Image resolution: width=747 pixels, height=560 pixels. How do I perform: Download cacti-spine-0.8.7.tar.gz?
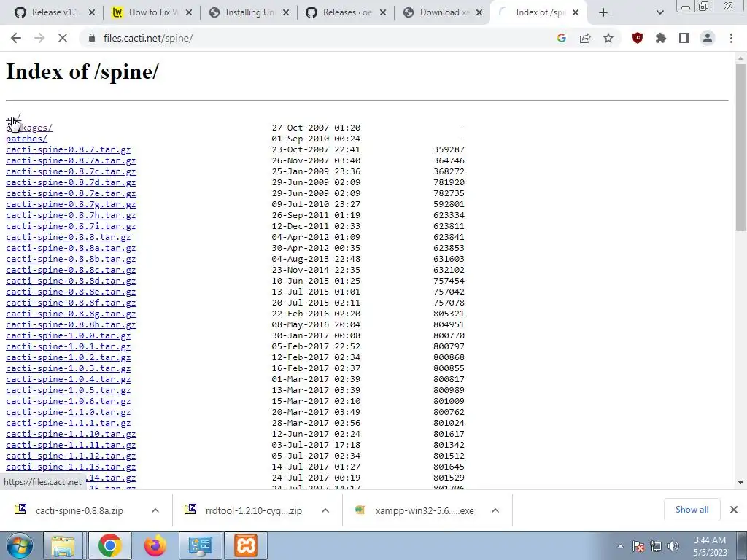click(x=68, y=149)
